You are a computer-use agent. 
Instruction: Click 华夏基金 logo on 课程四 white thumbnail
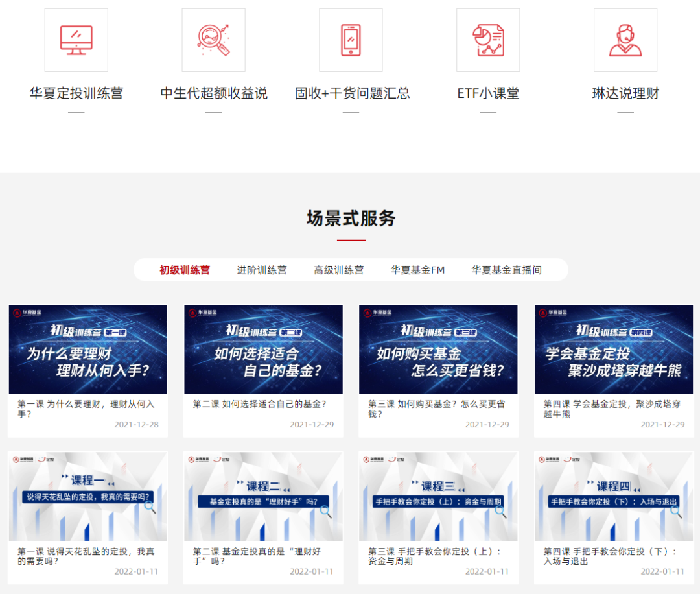(x=549, y=459)
